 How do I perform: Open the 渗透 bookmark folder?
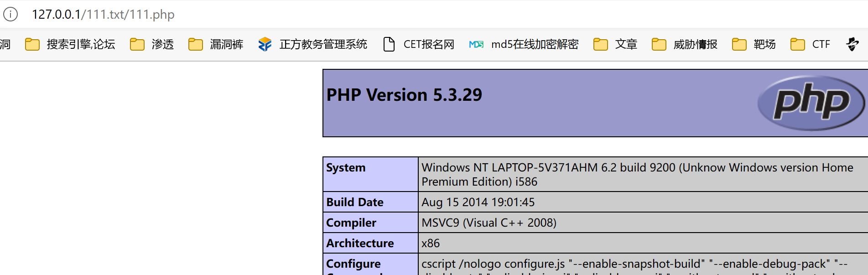click(152, 44)
